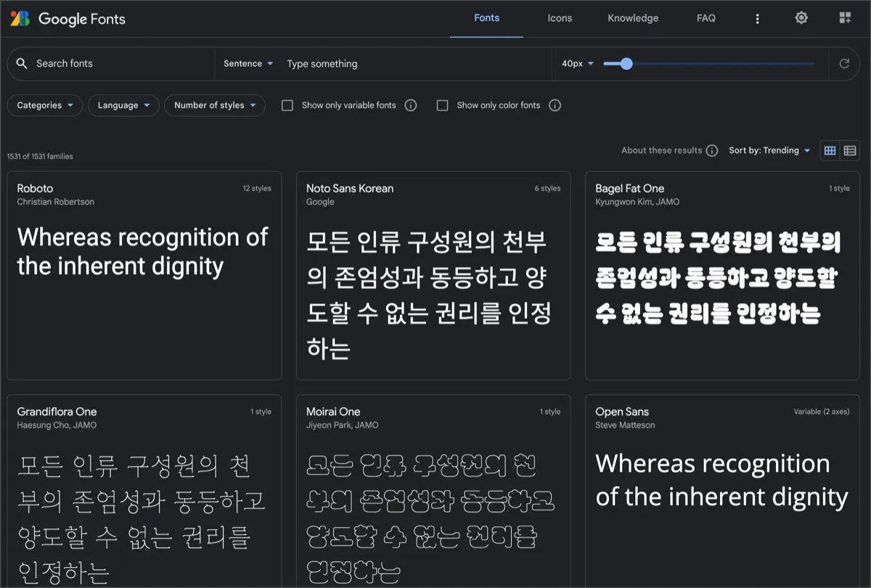Click the reset preview text icon
Image resolution: width=871 pixels, height=588 pixels.
pos(844,63)
